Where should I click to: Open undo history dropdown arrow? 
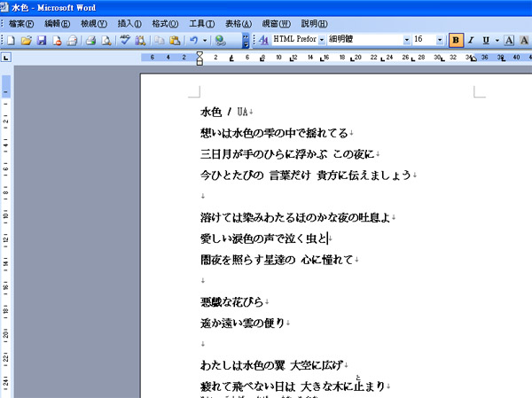pos(205,41)
